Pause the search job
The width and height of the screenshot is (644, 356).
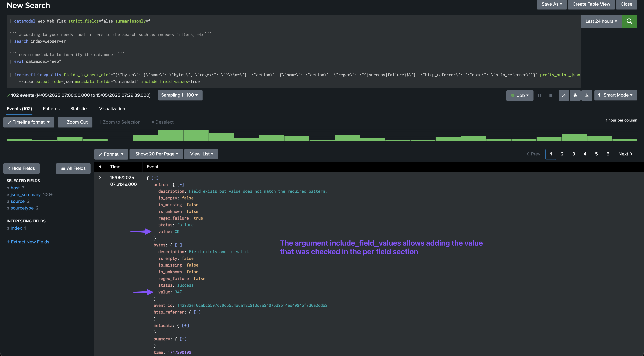click(539, 95)
